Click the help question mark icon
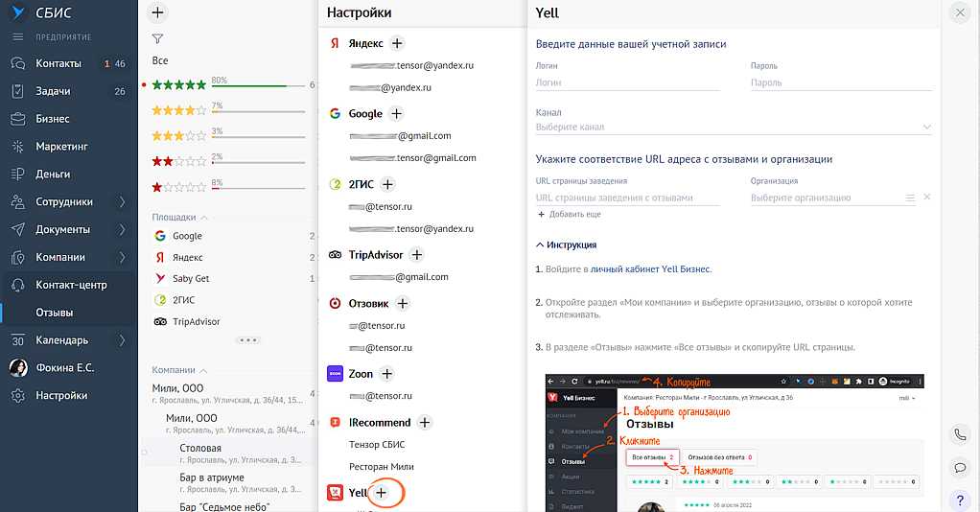Screen dimensions: 980x512 960,500
